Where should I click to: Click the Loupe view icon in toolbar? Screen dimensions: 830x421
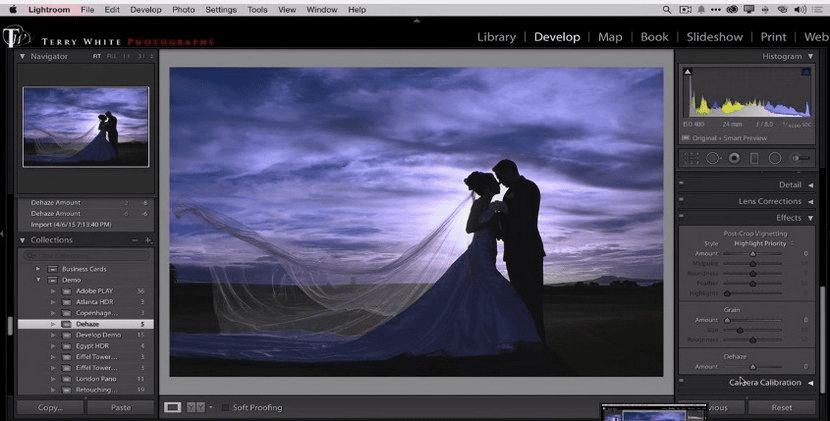pos(172,407)
